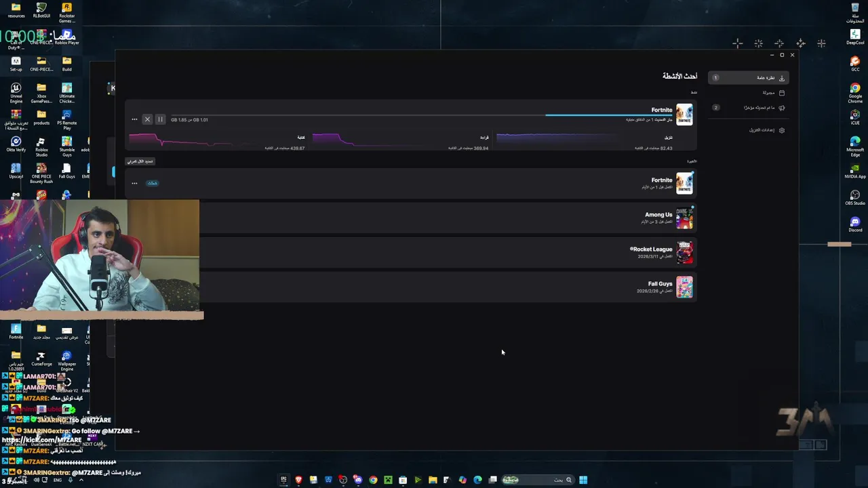Click the clear all completed button
Screen dimensions: 868x488
[140, 161]
